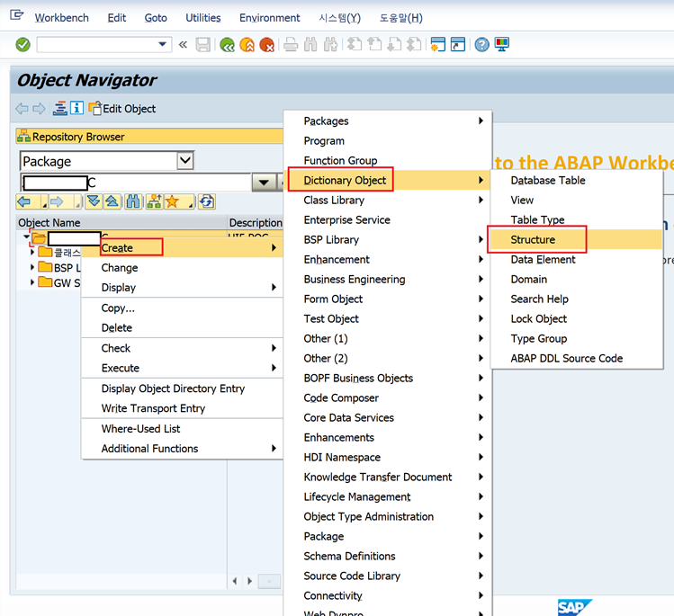Click the Superordinate Object List hierarchy icon

(154, 201)
